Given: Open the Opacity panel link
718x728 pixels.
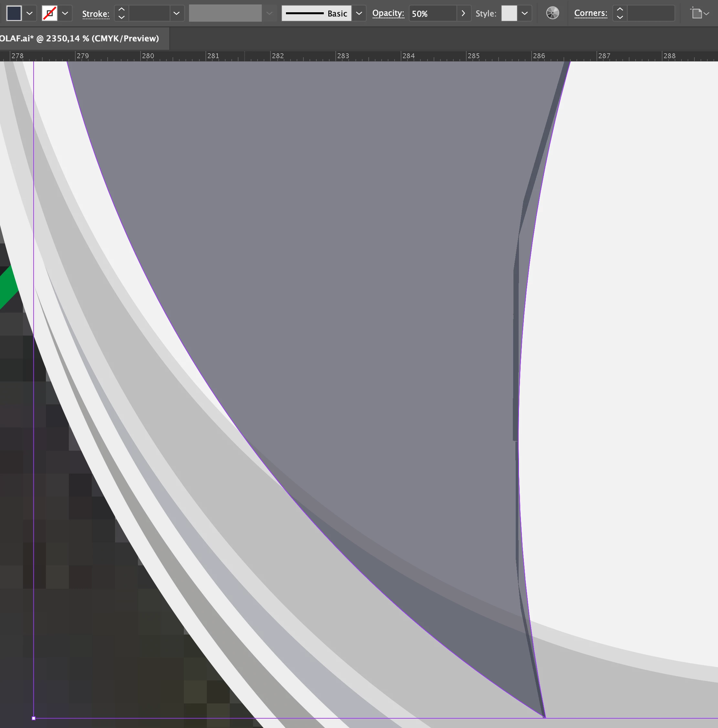Looking at the screenshot, I should pos(388,13).
